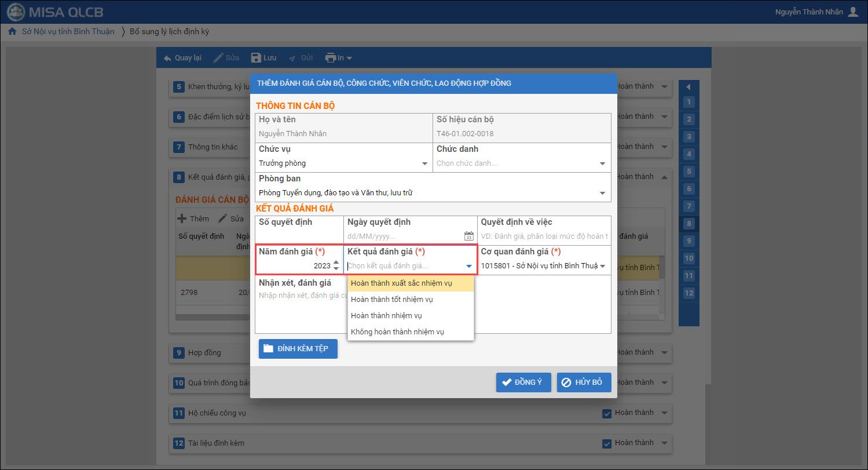Toggle Hoàn thành checkbox for Tài liệu đính kèm
868x470 pixels.
click(607, 443)
